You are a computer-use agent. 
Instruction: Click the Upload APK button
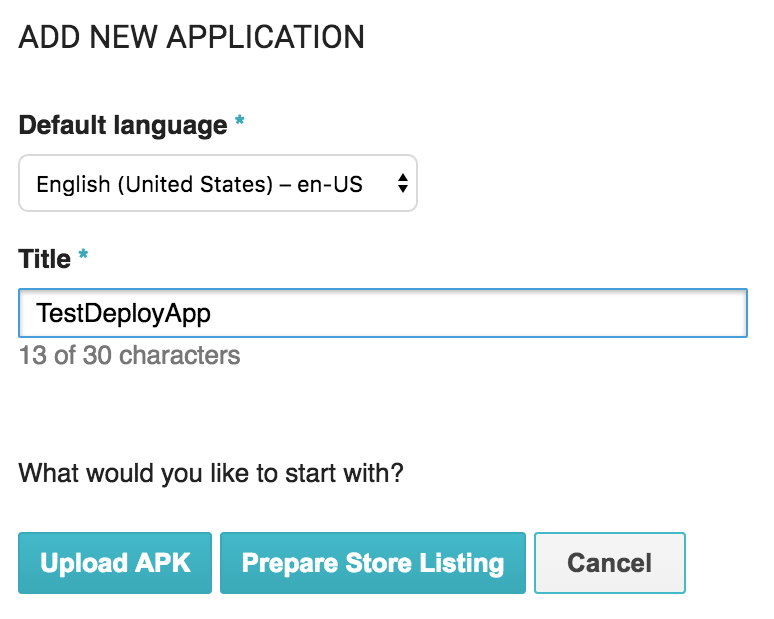pyautogui.click(x=115, y=563)
